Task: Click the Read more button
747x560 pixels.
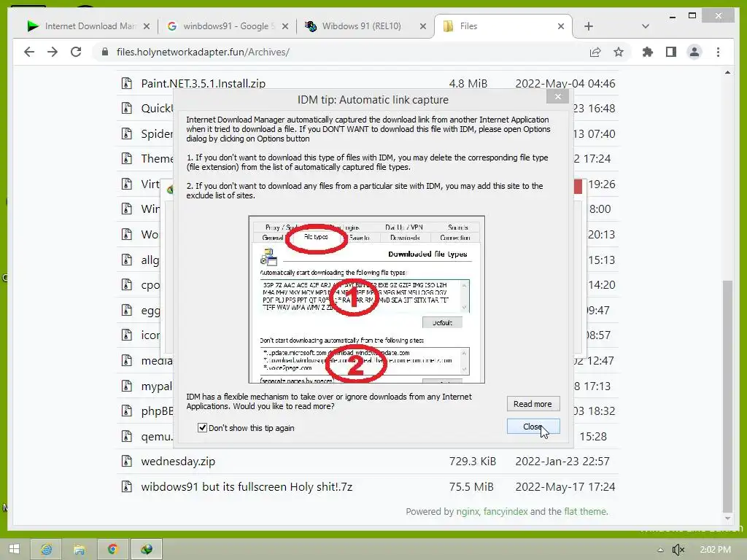Action: click(x=533, y=404)
